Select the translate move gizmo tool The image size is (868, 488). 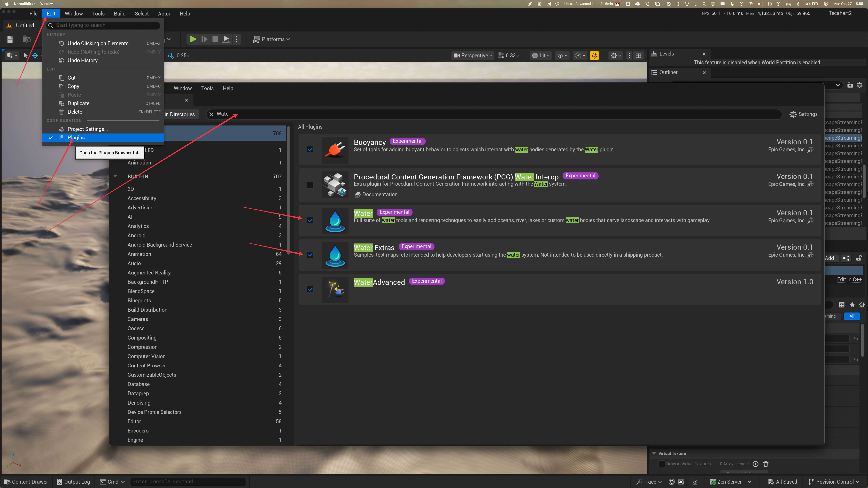tap(35, 56)
